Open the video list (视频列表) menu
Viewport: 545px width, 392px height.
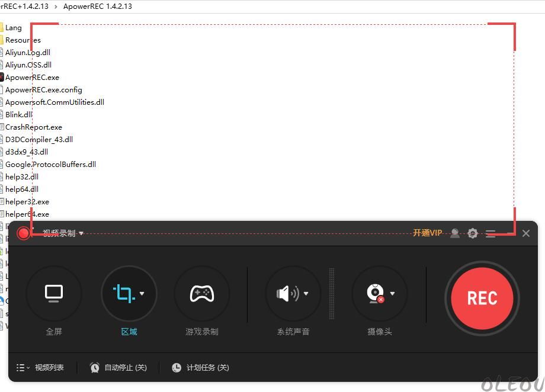pos(40,367)
